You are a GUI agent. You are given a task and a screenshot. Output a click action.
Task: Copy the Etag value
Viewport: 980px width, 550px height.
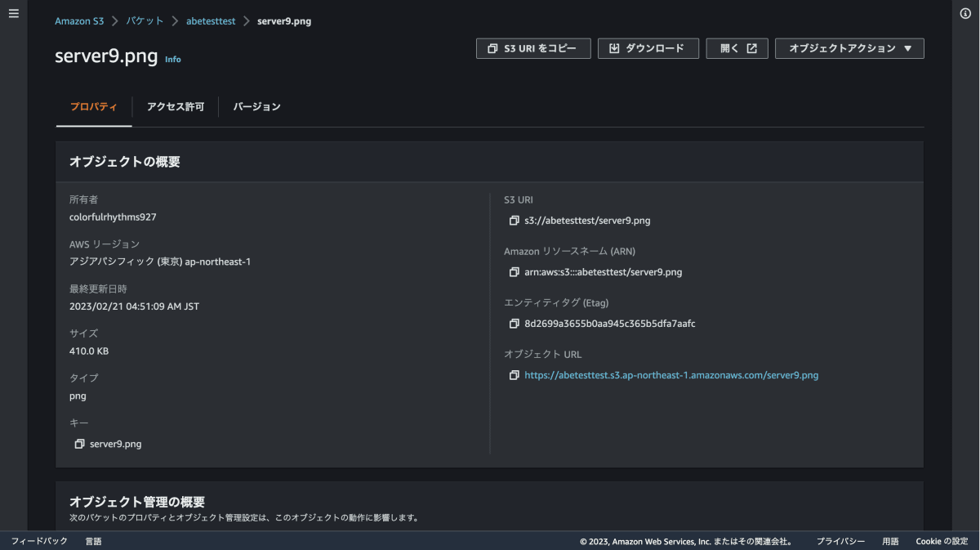pos(514,324)
